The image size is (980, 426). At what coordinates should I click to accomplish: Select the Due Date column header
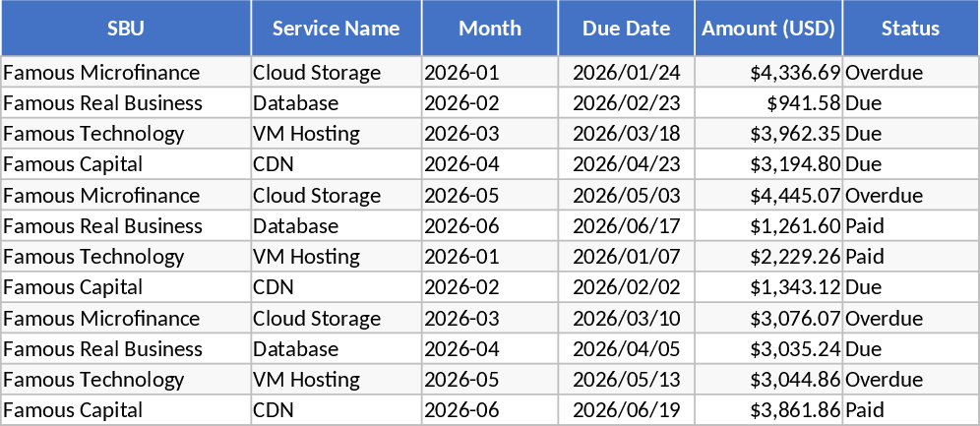pos(627,29)
